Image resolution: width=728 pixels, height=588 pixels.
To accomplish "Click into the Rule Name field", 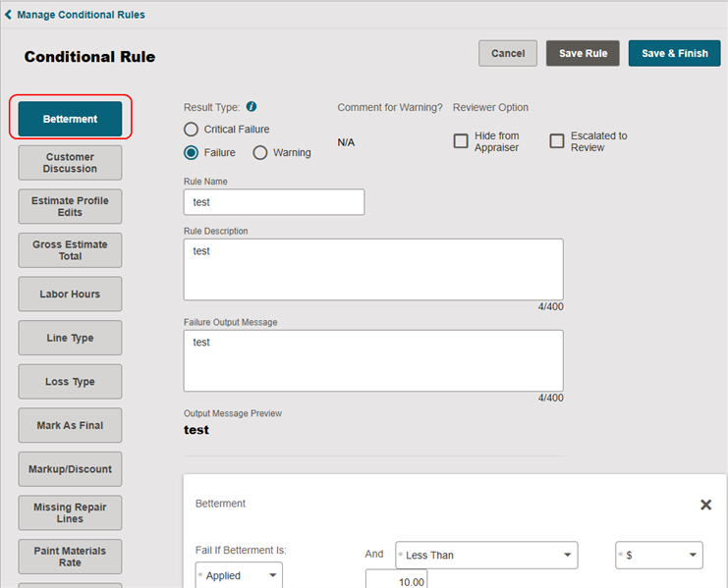I will click(x=274, y=202).
